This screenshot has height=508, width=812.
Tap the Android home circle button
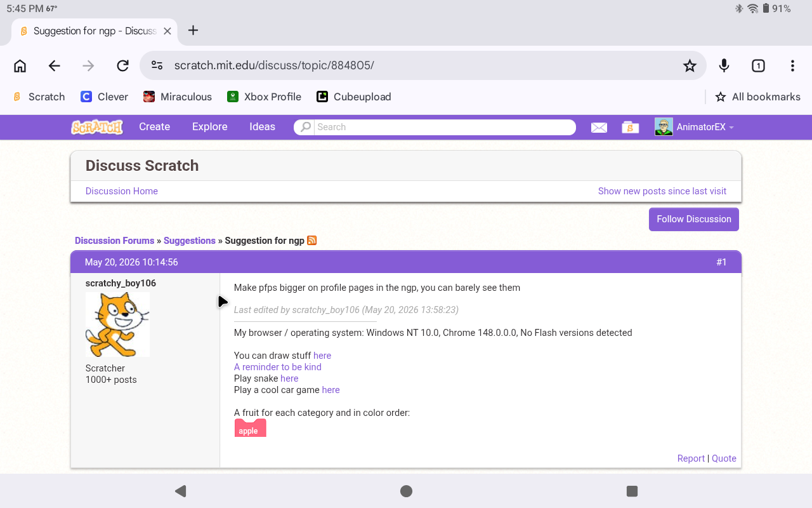point(407,491)
